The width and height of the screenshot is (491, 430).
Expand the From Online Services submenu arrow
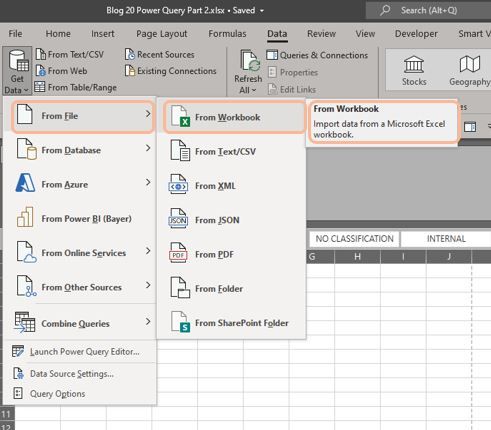pyautogui.click(x=148, y=251)
